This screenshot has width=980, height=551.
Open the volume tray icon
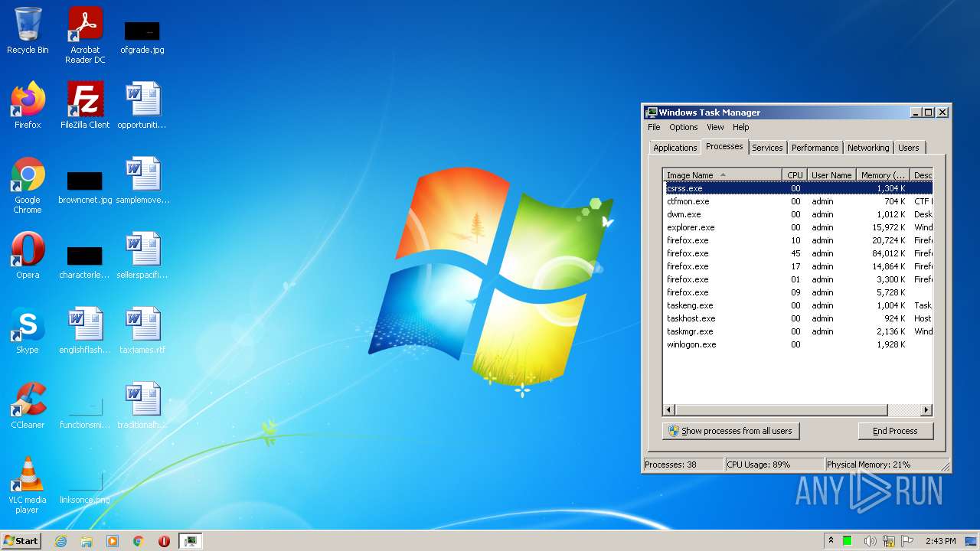(x=870, y=541)
